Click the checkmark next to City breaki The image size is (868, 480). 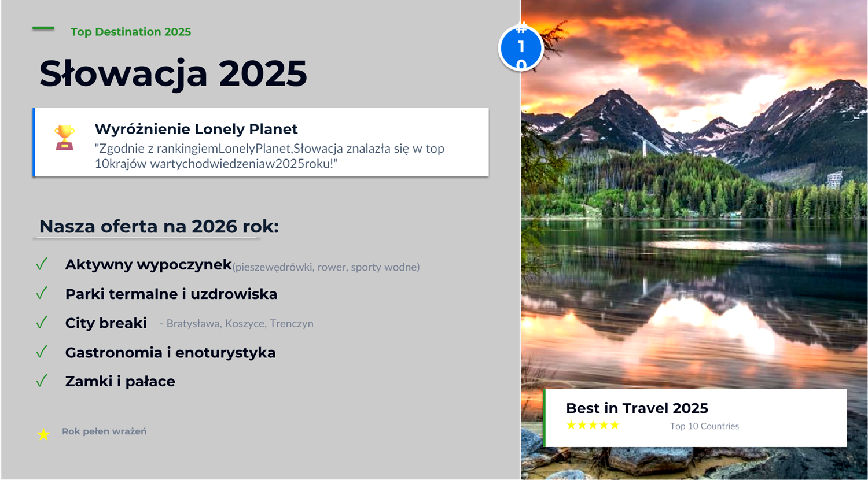[x=42, y=322]
